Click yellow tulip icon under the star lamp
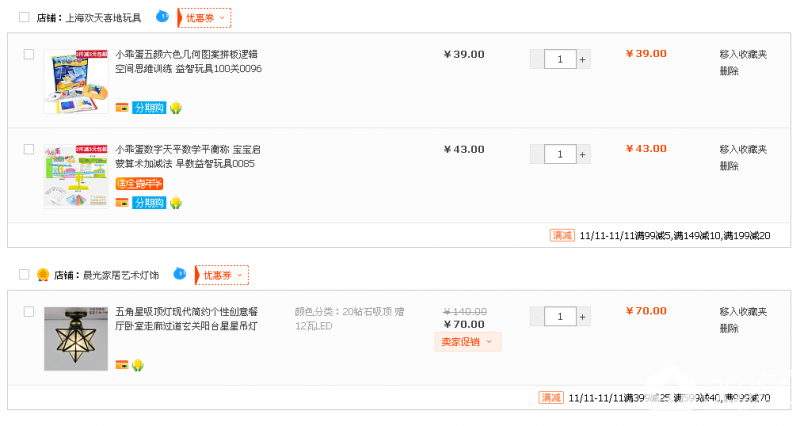The height and width of the screenshot is (426, 800). [x=138, y=365]
